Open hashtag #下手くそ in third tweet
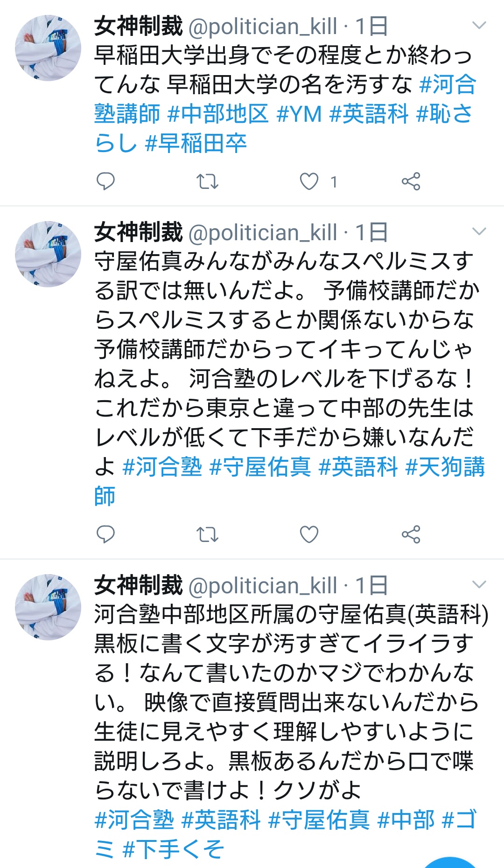This screenshot has height=868, width=504. 173,849
